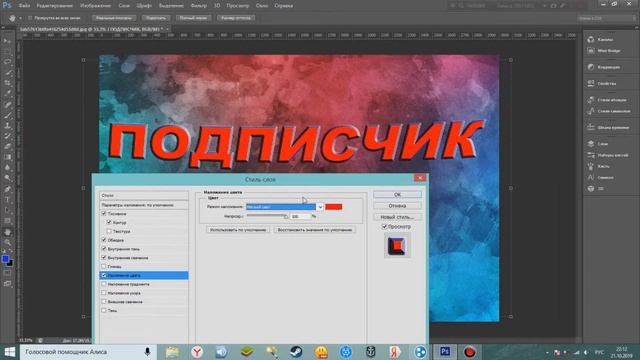Select the Healing Brush tool
This screenshot has width=640, height=360.
pos(7,104)
